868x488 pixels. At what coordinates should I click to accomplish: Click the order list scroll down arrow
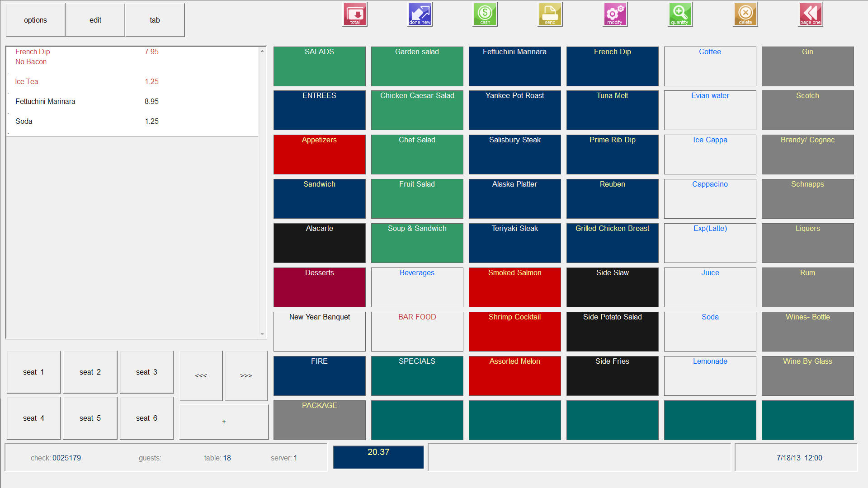pos(262,334)
